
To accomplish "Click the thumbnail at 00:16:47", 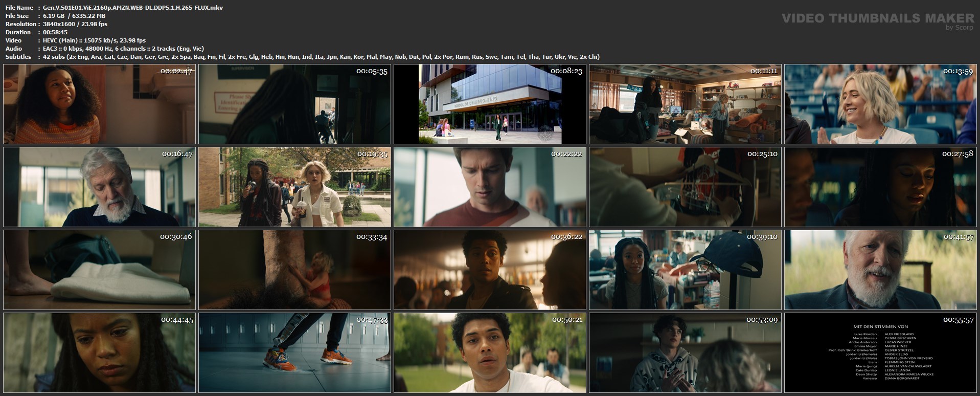I will click(99, 187).
